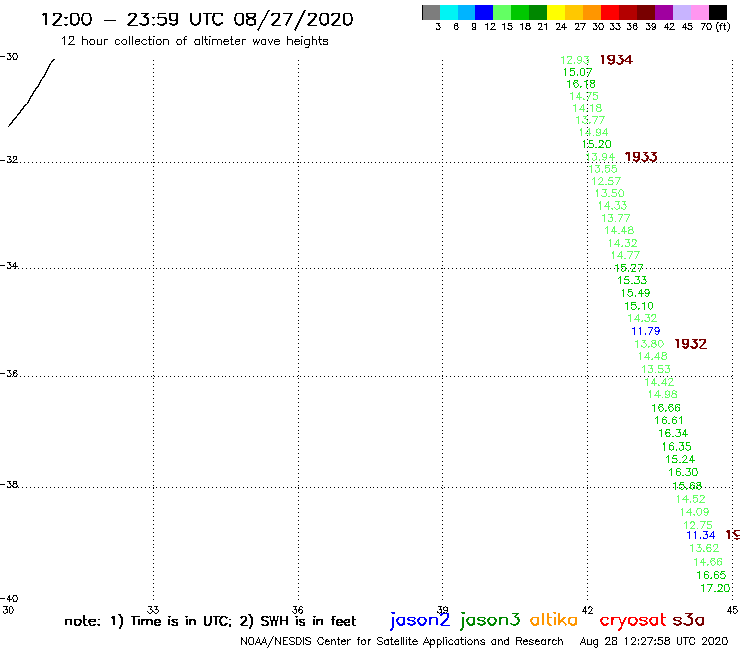This screenshot has height=650, width=740.
Task: Click the blue 11.79 wave height value
Action: [x=646, y=331]
